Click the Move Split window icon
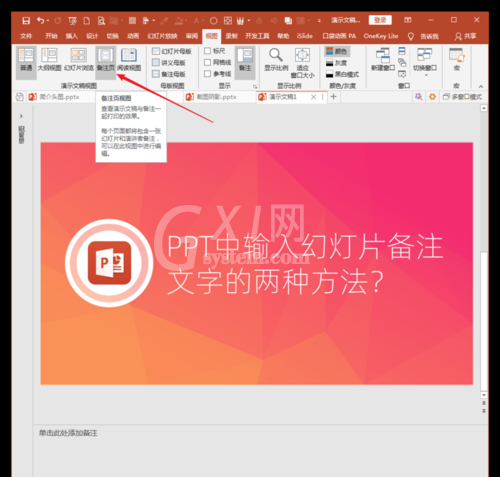500x477 pixels. [x=402, y=74]
